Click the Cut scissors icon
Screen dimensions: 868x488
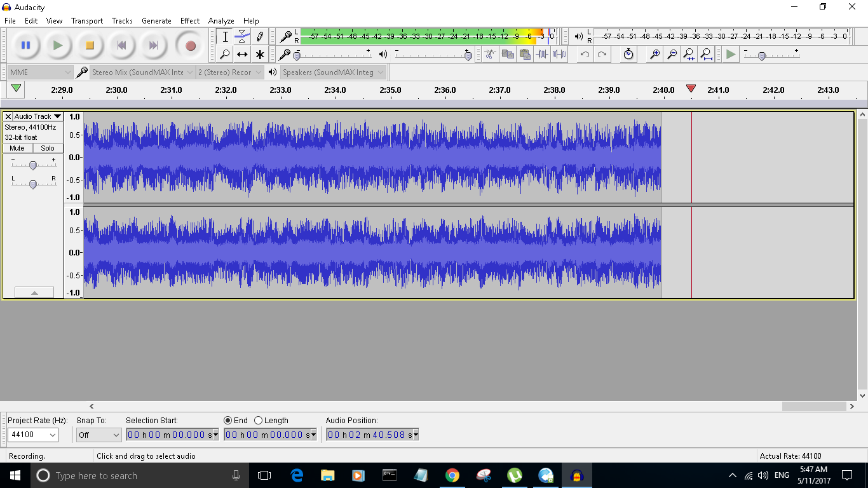490,55
